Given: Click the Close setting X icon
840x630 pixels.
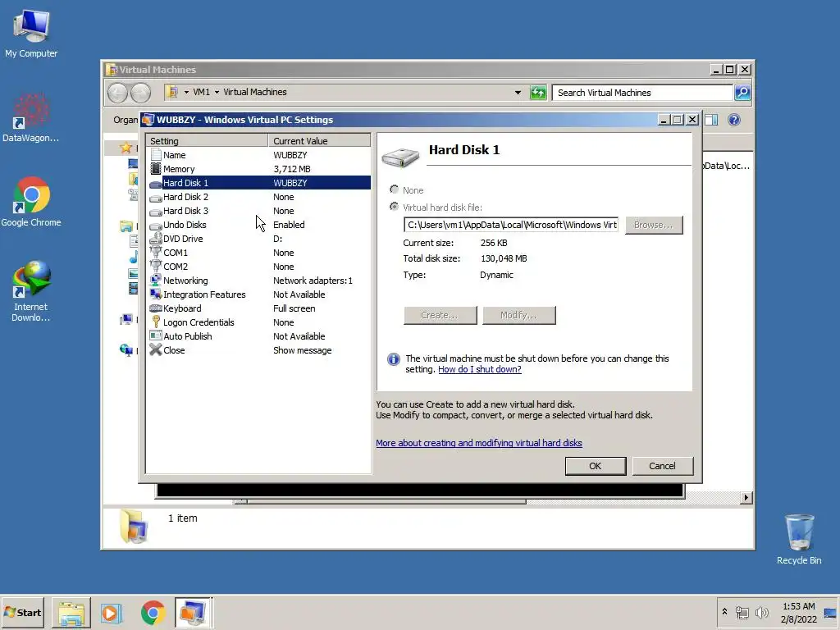Looking at the screenshot, I should tap(155, 349).
